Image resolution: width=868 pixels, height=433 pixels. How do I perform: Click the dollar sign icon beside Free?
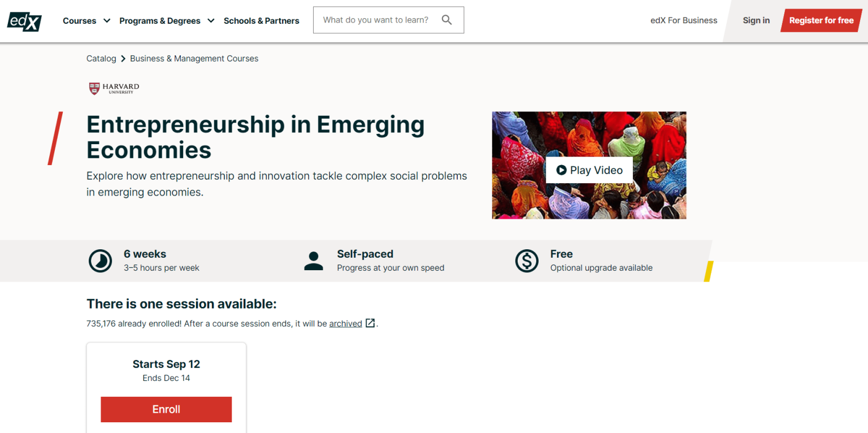pos(527,261)
